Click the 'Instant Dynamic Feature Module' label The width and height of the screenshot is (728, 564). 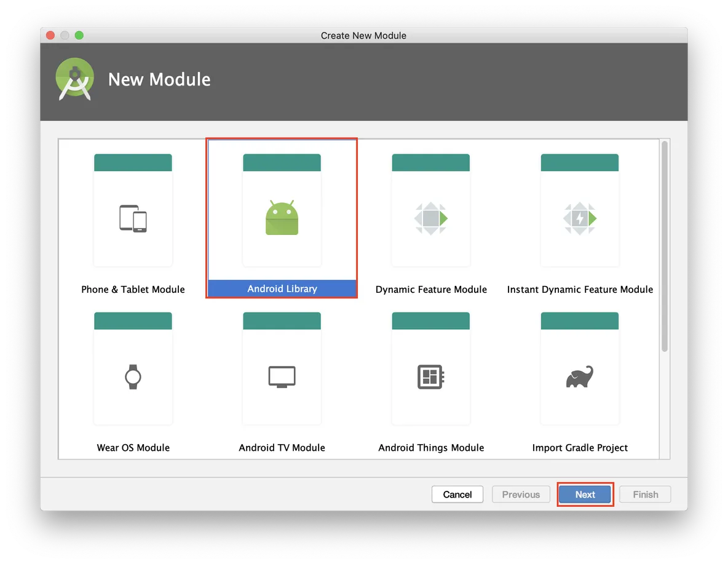pyautogui.click(x=580, y=290)
